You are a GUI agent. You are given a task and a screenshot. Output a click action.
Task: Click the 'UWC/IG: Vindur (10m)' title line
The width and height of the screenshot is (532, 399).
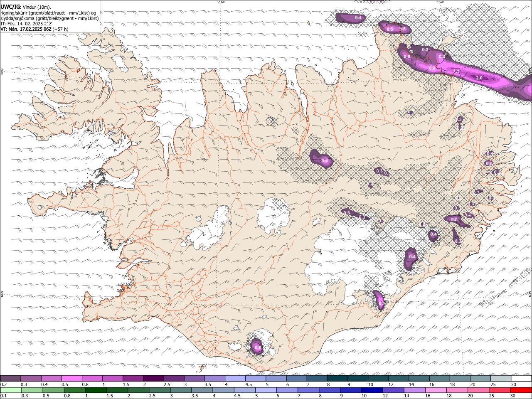(26, 7)
